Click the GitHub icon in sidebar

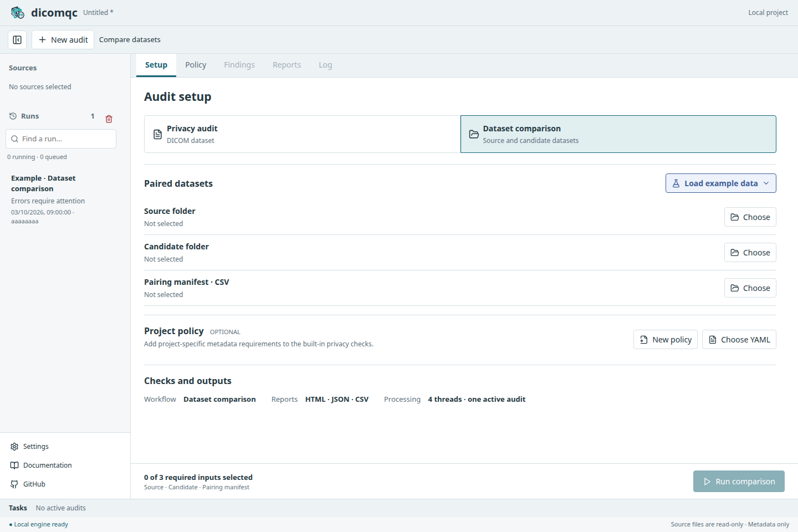click(14, 484)
